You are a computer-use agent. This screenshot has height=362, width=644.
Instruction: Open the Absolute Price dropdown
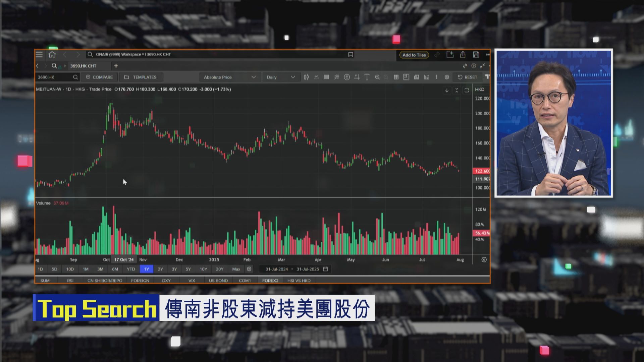[230, 77]
